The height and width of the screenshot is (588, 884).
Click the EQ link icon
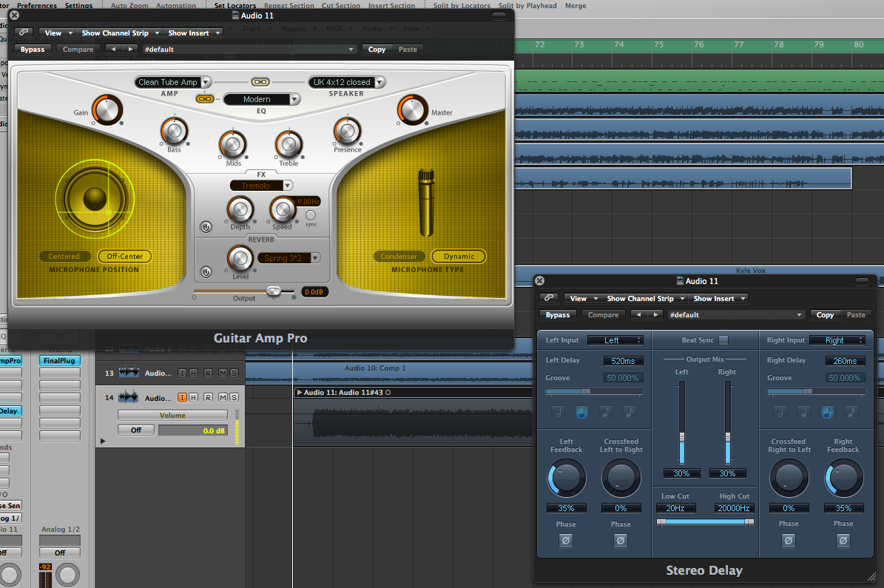click(x=204, y=99)
